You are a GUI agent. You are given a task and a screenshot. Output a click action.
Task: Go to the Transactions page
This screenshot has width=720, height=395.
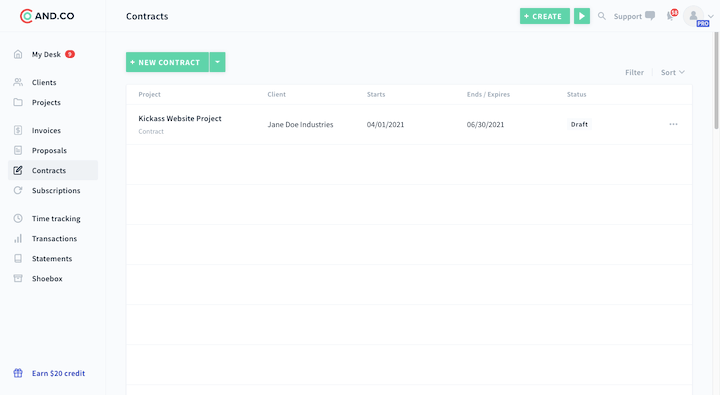coord(54,238)
